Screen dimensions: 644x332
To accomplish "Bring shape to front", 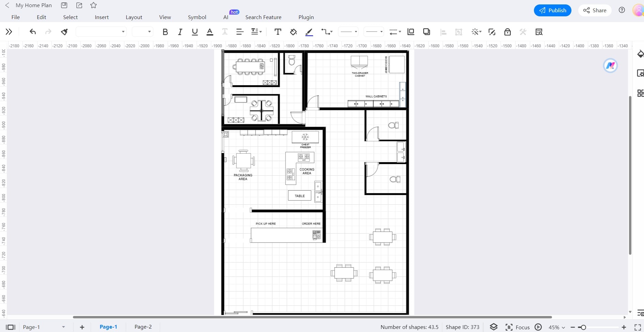I will click(x=411, y=32).
